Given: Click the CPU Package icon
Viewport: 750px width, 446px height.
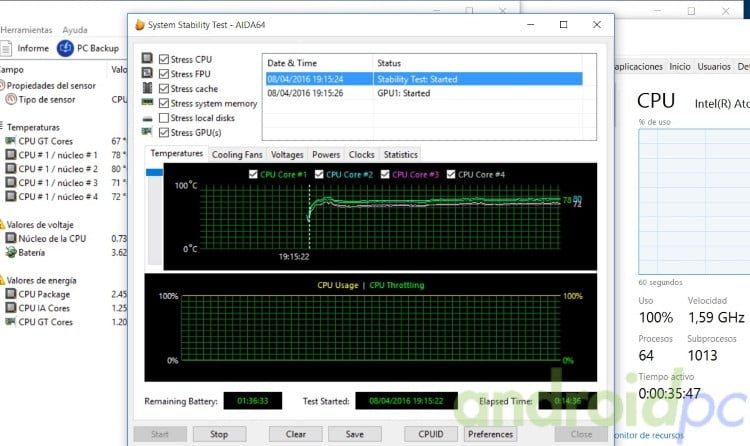Looking at the screenshot, I should tap(10, 294).
